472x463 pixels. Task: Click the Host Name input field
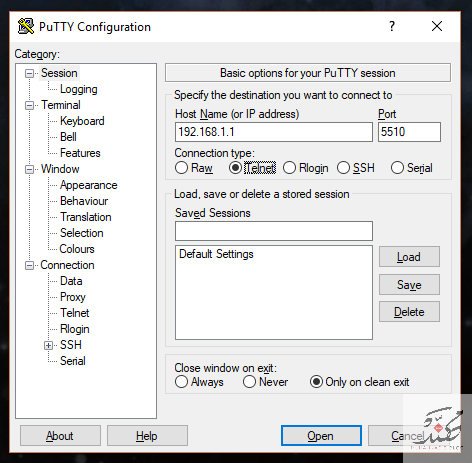[274, 132]
